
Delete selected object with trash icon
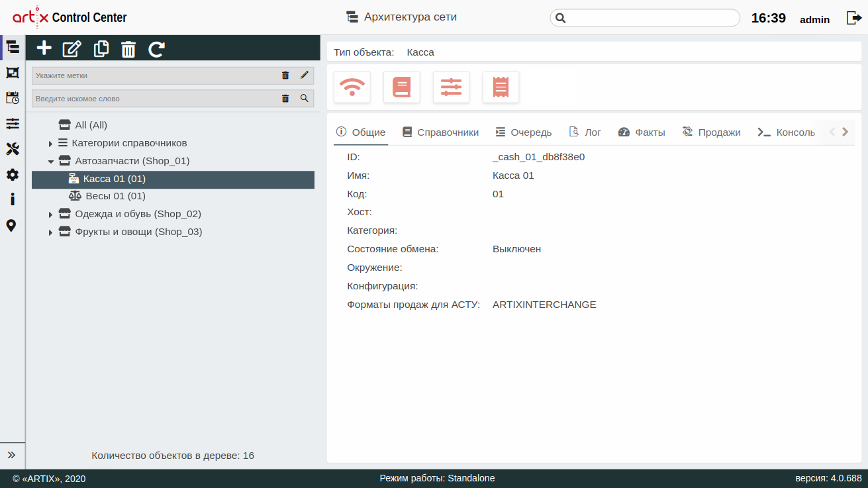[x=128, y=49]
